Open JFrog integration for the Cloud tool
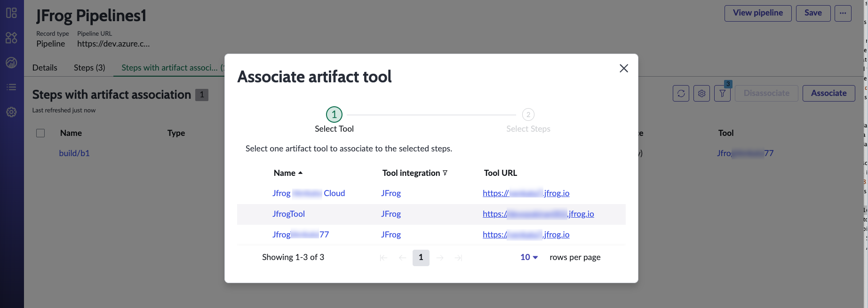 (x=391, y=193)
